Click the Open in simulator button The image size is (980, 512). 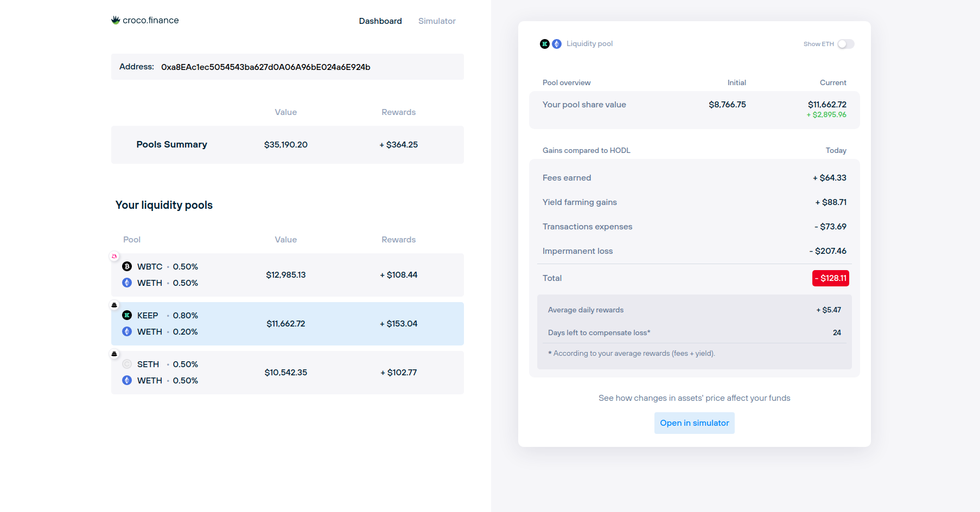695,423
